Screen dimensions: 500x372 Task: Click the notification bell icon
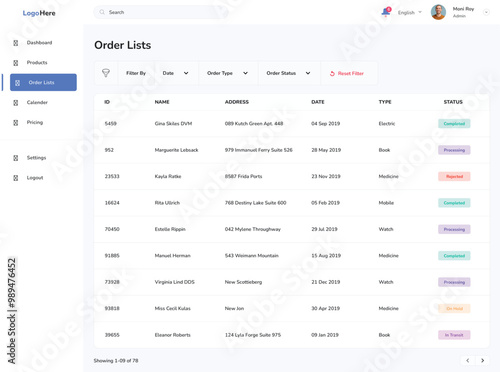click(386, 12)
